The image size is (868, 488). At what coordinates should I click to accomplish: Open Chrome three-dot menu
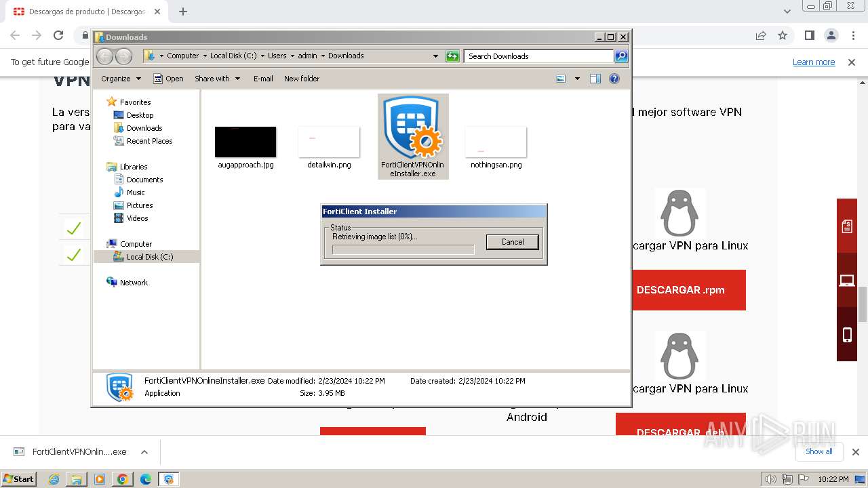click(852, 35)
